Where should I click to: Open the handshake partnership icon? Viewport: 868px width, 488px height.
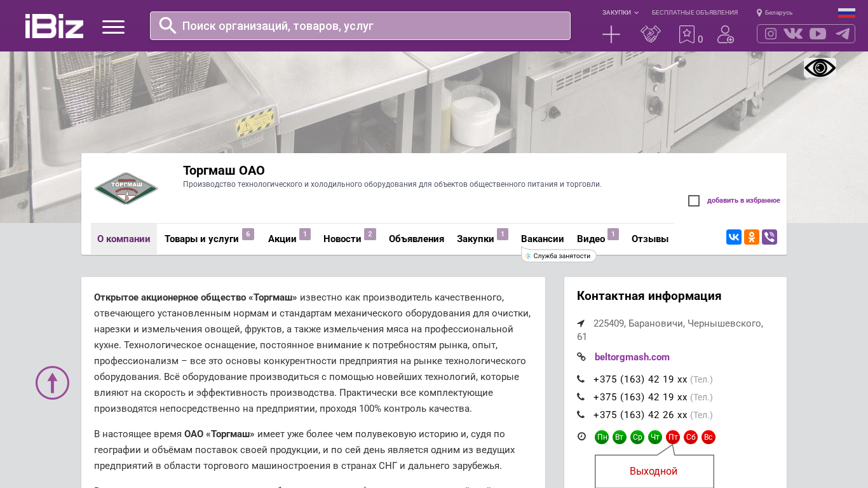point(650,34)
